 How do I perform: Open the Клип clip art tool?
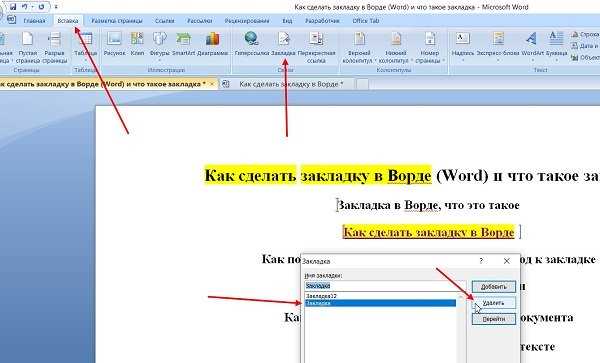coord(137,45)
